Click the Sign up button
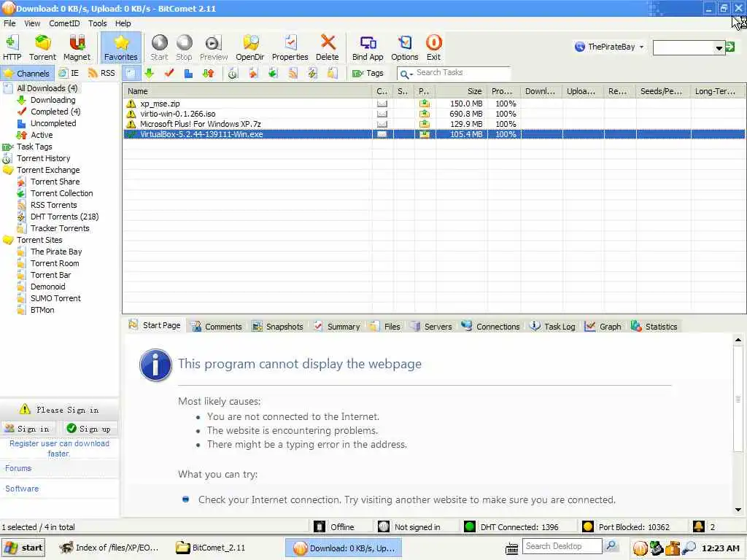 [x=89, y=429]
